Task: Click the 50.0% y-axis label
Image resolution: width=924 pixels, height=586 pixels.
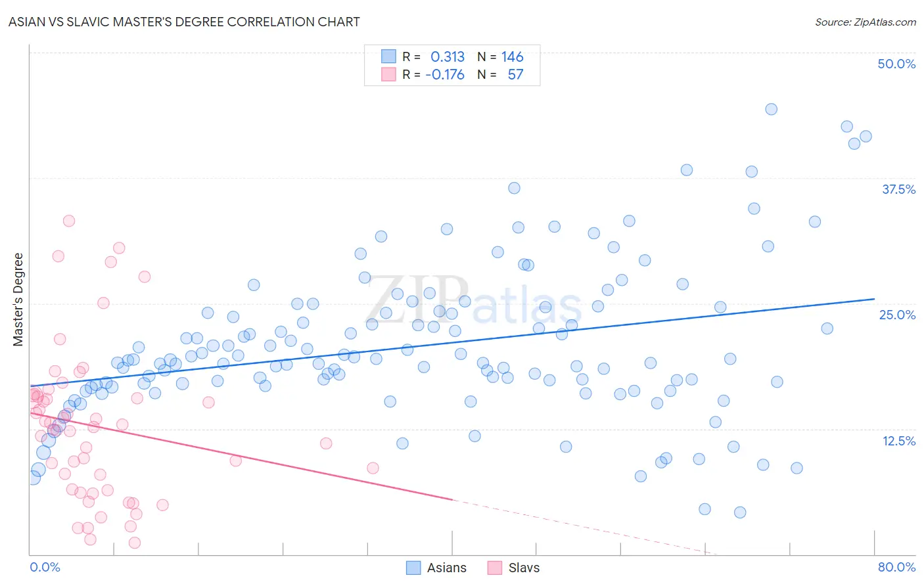Action: [x=896, y=64]
